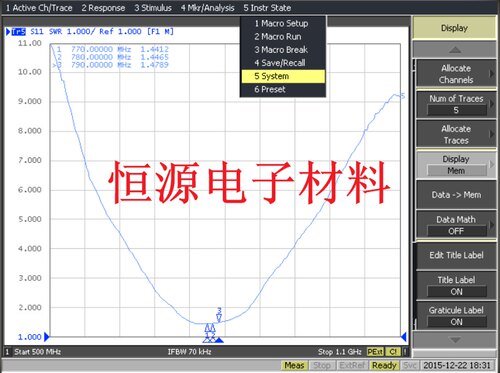Open the Allocate Traces softkey
This screenshot has width=500, height=373.
coord(455,134)
